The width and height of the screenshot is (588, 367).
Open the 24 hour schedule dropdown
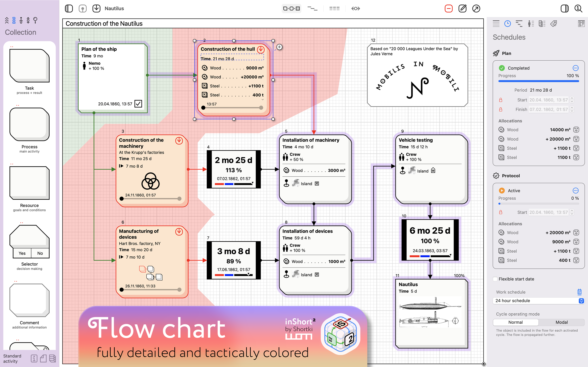538,301
